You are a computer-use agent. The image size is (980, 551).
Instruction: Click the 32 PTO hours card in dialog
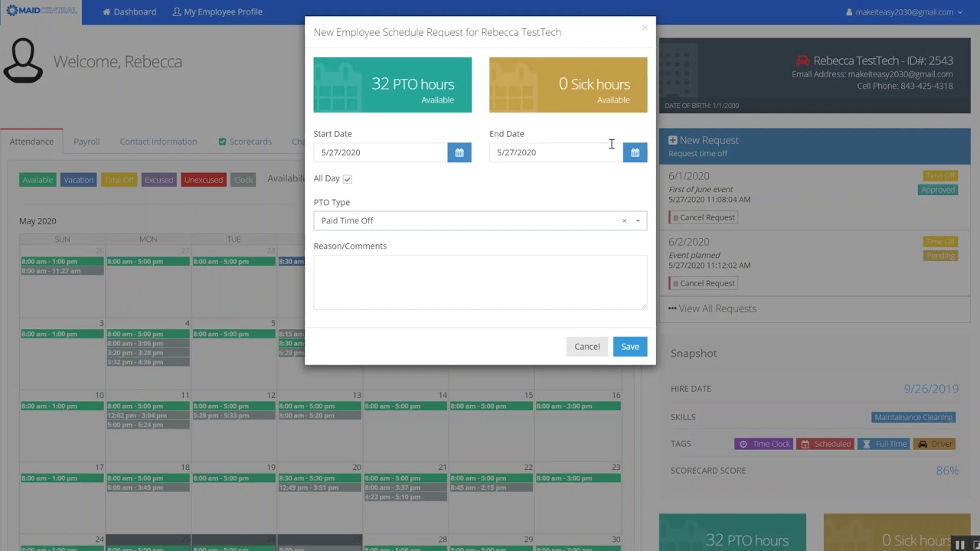tap(393, 85)
